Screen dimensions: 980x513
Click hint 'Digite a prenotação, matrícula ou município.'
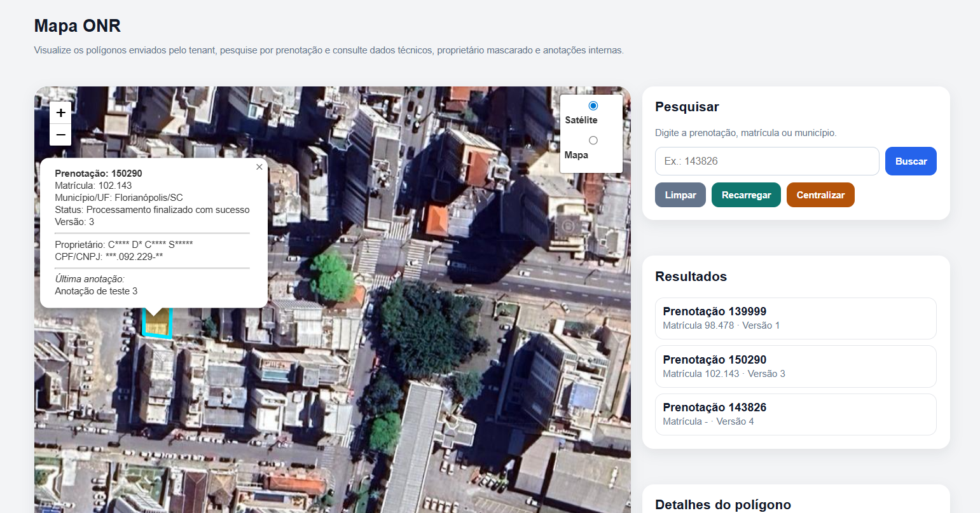(746, 133)
